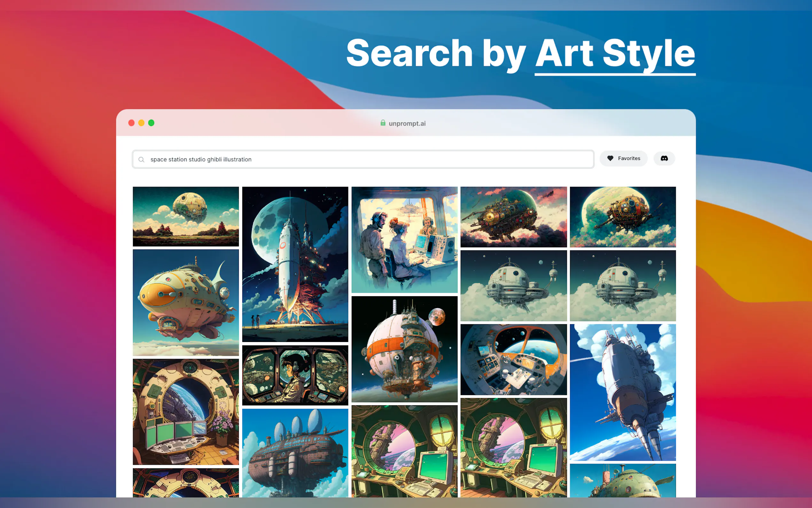Click the unprompt.ai address text
This screenshot has height=508, width=812.
click(x=407, y=123)
